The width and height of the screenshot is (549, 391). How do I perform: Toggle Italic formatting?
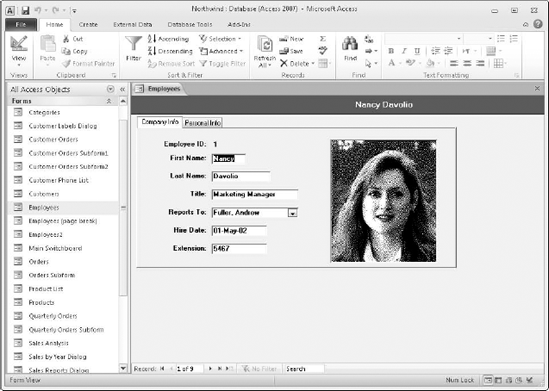coord(404,51)
